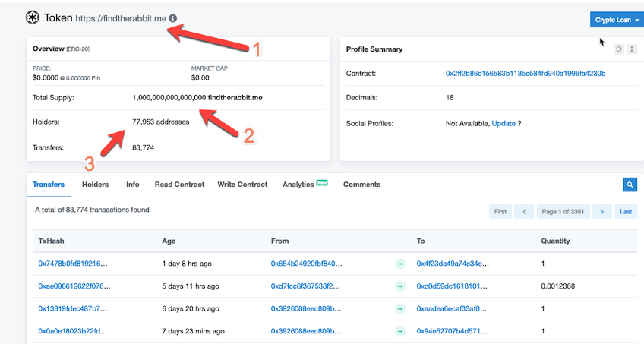Open From address 0x654b24920fbf840
Image resolution: width=644 pixels, height=344 pixels.
click(306, 264)
